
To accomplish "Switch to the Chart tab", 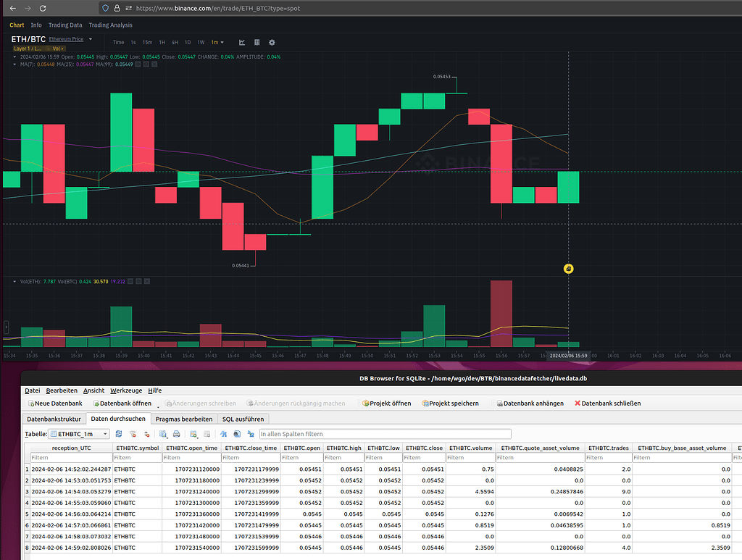I will point(17,25).
